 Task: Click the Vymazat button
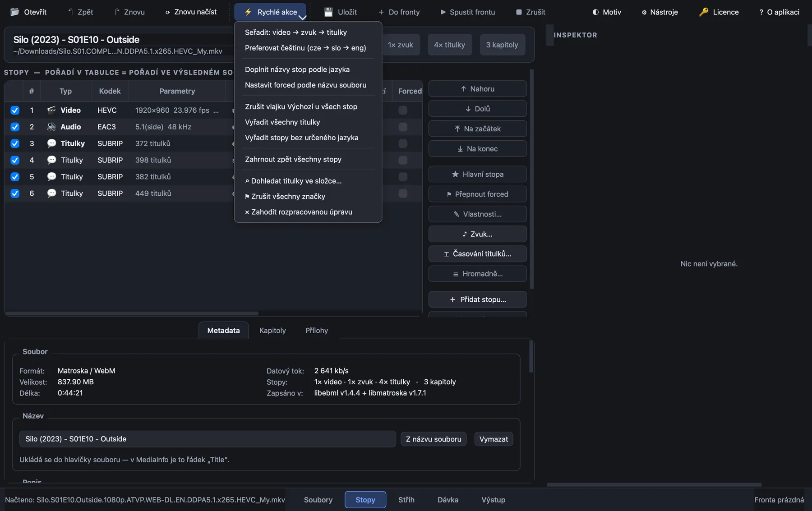tap(494, 439)
